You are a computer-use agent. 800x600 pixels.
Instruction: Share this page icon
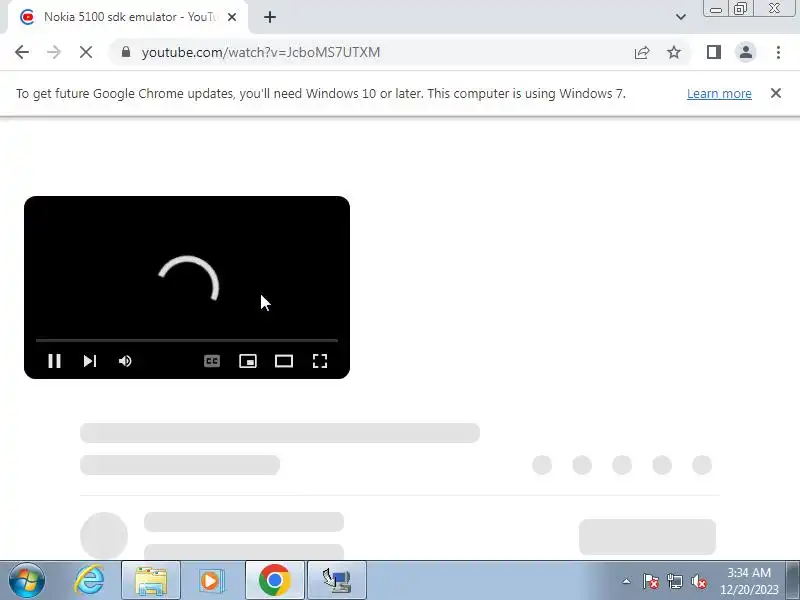pos(642,52)
